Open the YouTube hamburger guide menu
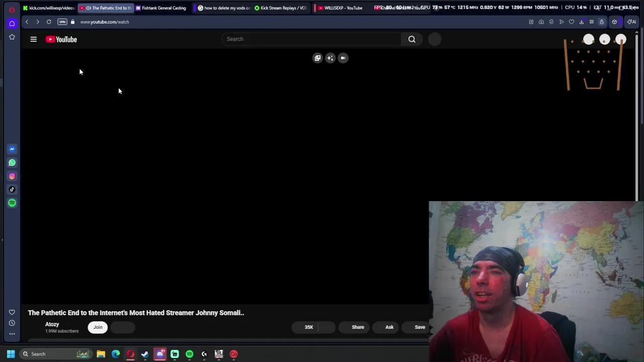The height and width of the screenshot is (362, 644). click(33, 39)
